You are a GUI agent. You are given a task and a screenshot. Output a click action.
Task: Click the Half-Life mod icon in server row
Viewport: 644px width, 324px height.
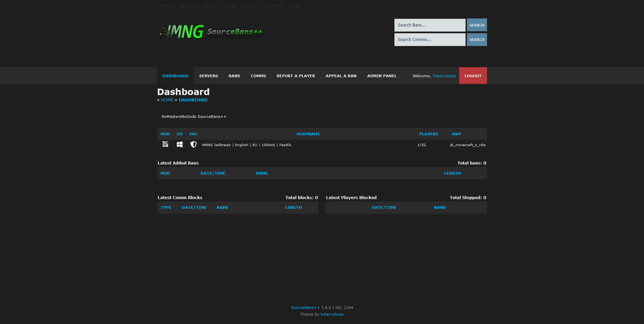[165, 144]
